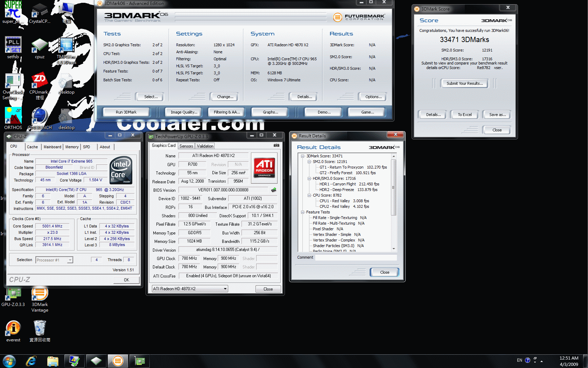The width and height of the screenshot is (588, 368).
Task: Select the ORTHOS desktop icon
Action: 13,118
